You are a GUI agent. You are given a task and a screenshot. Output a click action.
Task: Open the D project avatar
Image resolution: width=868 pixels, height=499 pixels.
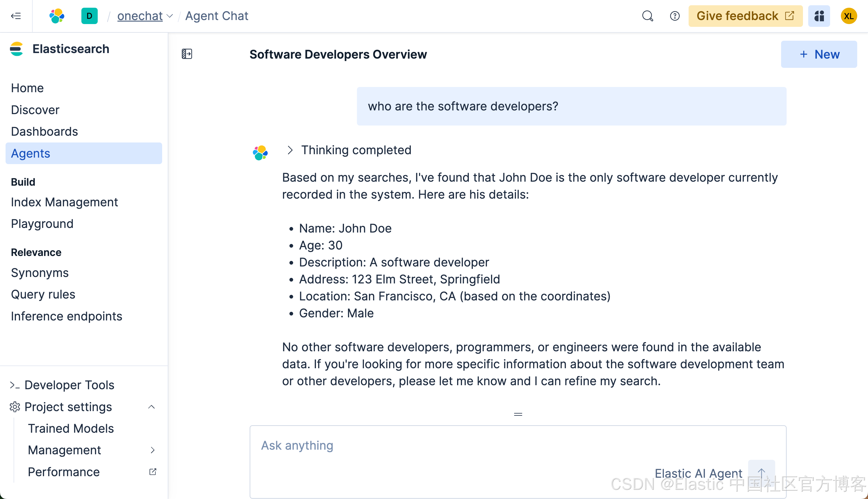tap(89, 16)
